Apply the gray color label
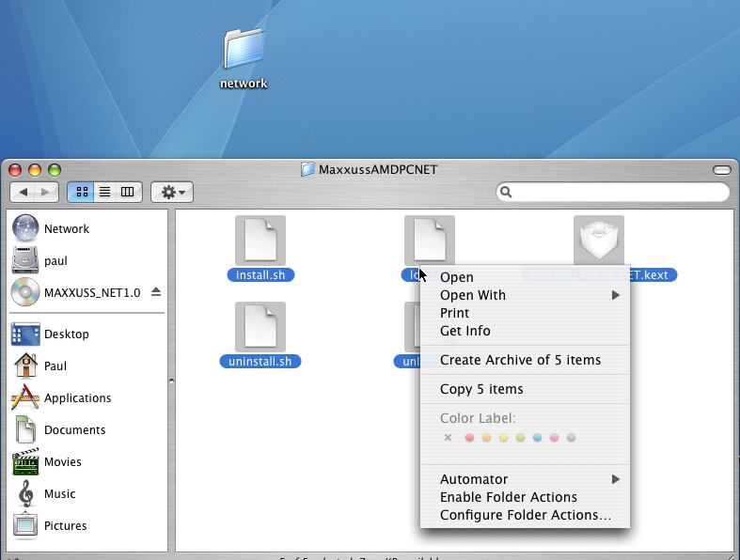740x560 pixels. tap(572, 438)
